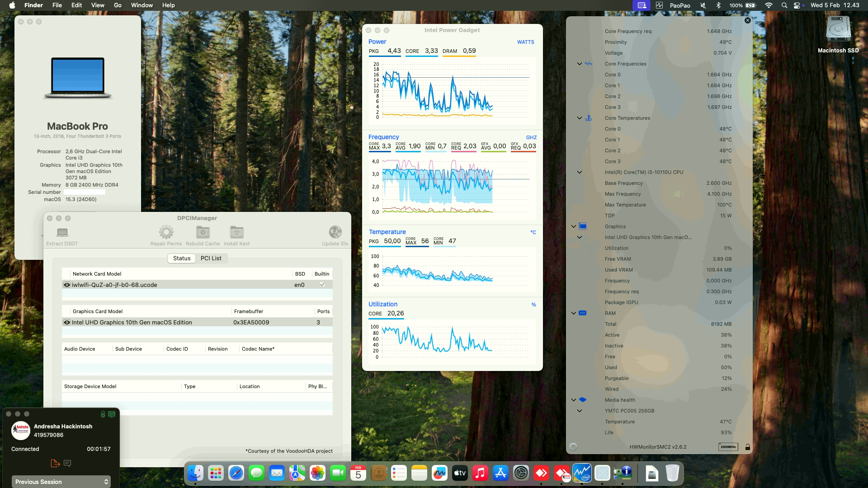The image size is (868, 488).
Task: Open Messages from the Dock
Action: point(256,473)
